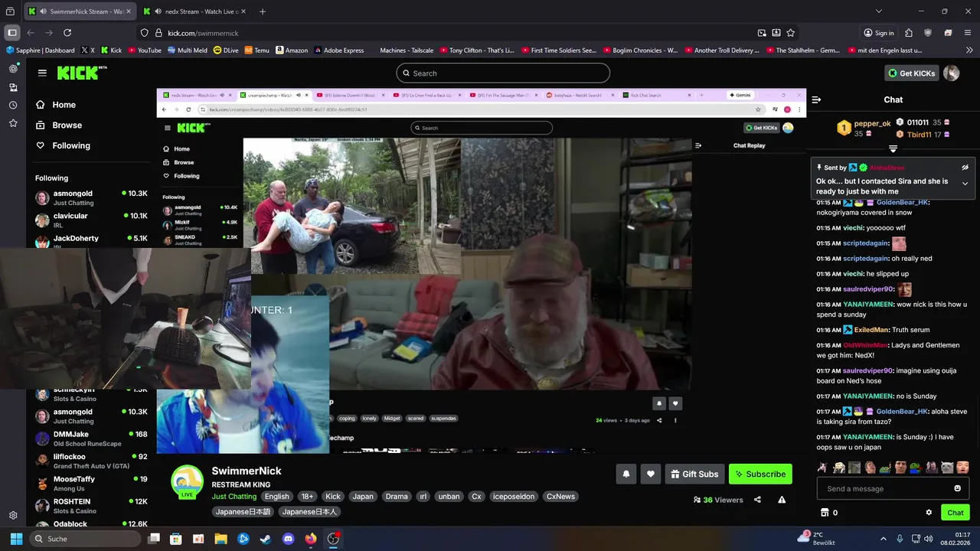Open Steam from the Windows taskbar
The width and height of the screenshot is (980, 551).
point(266,539)
